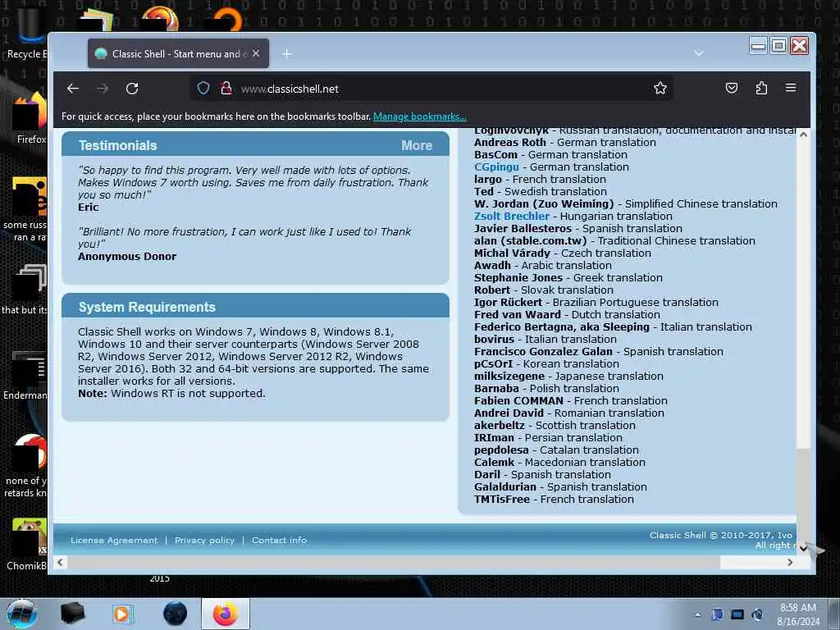Open Save to Pocket
Viewport: 840px width, 630px height.
coord(731,88)
